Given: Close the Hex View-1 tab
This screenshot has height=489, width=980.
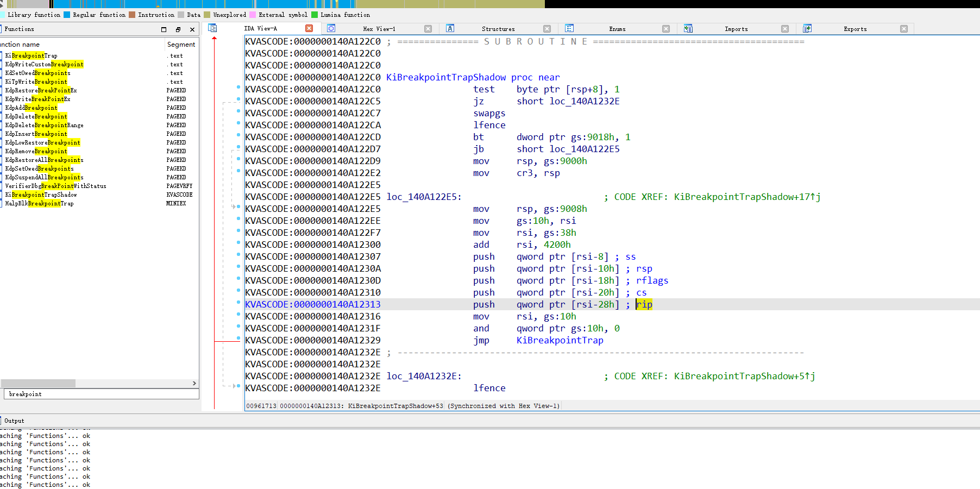Looking at the screenshot, I should click(428, 29).
